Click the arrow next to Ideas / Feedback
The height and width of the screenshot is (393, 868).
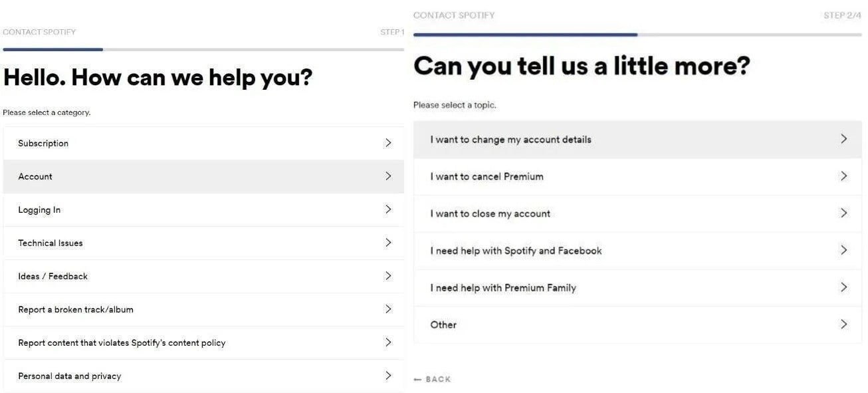point(388,276)
